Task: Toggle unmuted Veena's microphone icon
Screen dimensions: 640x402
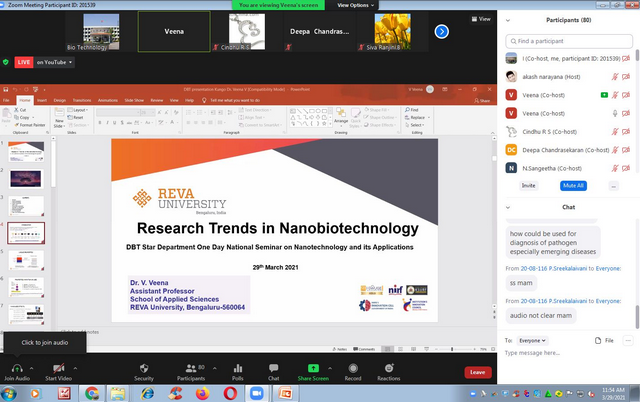Action: [615, 113]
